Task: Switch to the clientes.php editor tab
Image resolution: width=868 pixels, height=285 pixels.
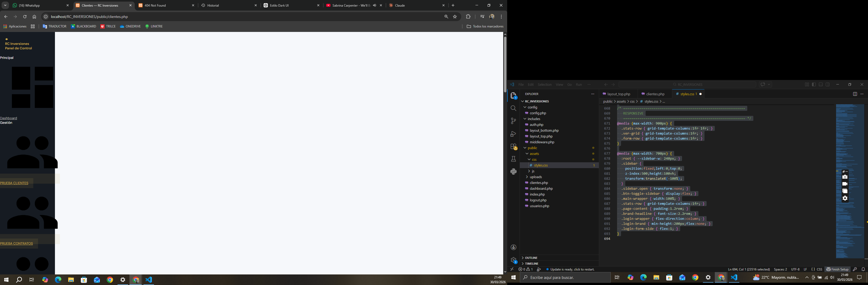Action: pyautogui.click(x=655, y=94)
